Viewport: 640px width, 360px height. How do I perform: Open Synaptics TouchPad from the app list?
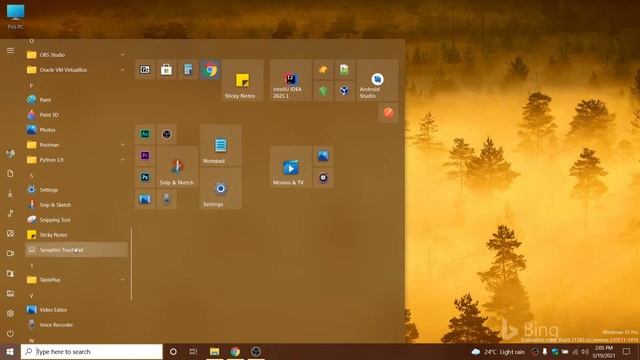pos(76,250)
